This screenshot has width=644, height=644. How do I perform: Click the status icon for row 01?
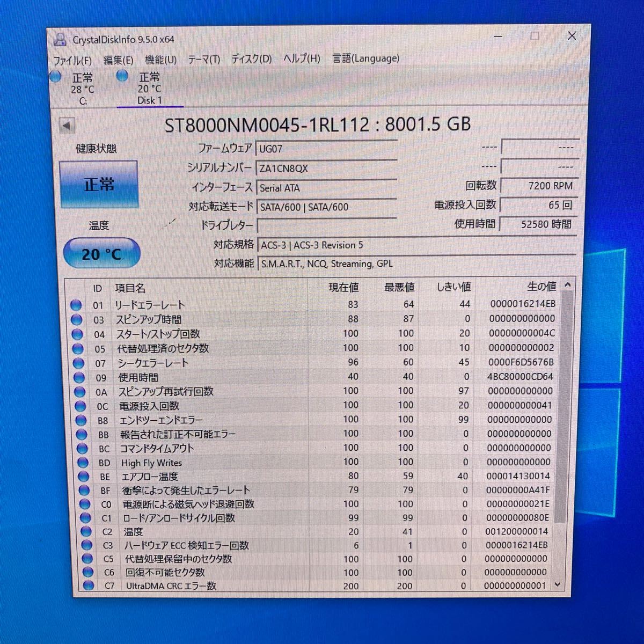click(x=76, y=305)
